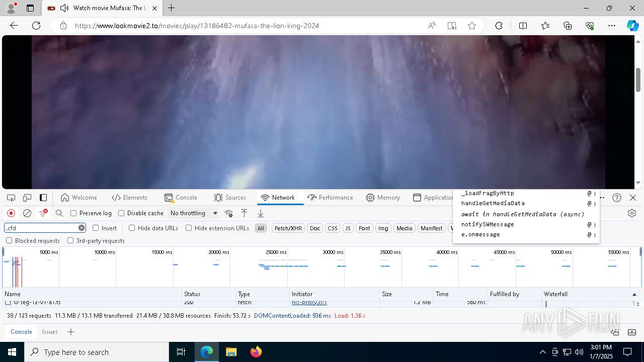This screenshot has width=644, height=362.
Task: Check 3rd-party requests option
Action: coord(70,240)
